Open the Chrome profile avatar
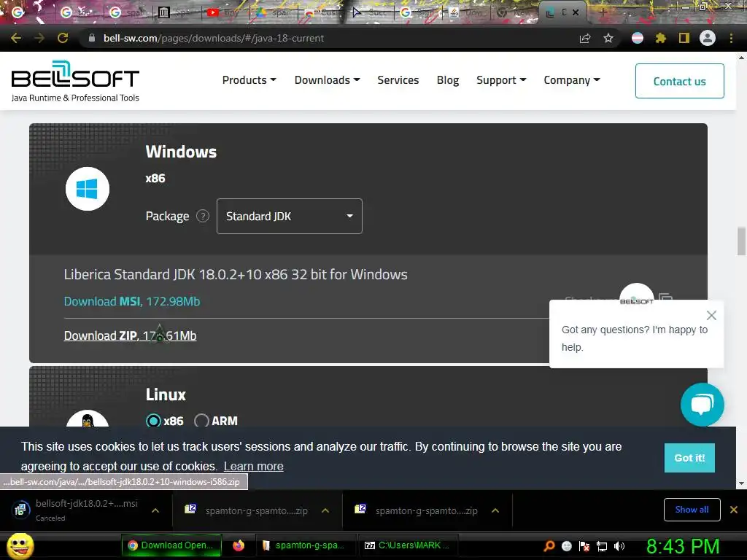Screen dimensions: 747x560 pos(708,38)
